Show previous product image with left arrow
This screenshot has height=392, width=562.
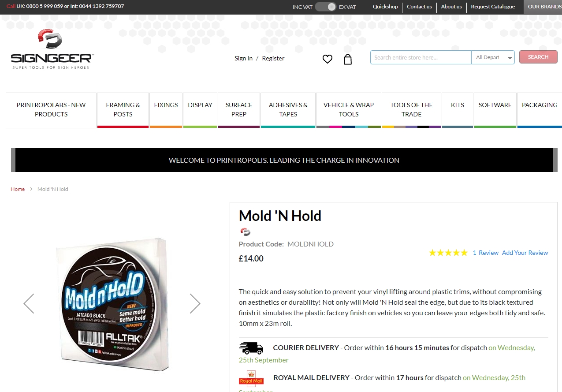(x=29, y=303)
